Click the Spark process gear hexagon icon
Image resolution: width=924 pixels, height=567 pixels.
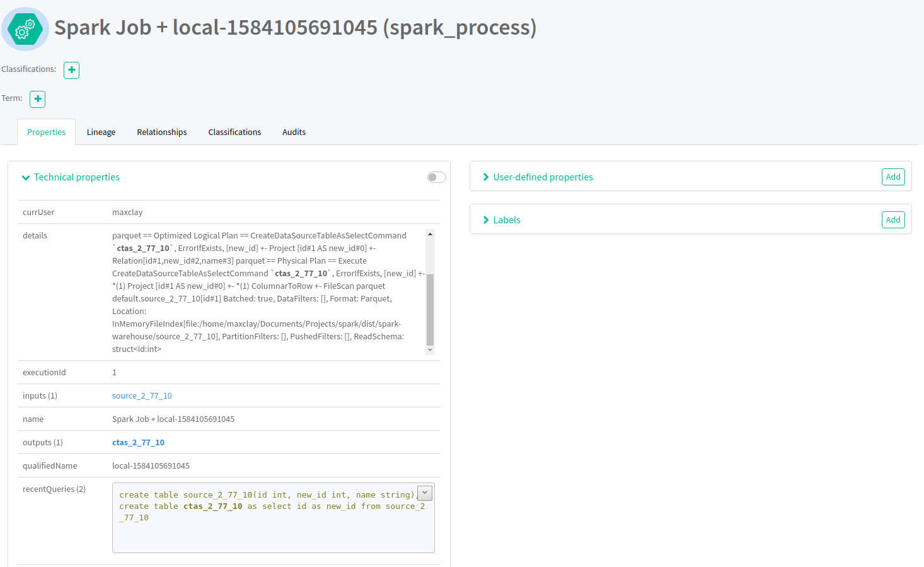coord(25,29)
